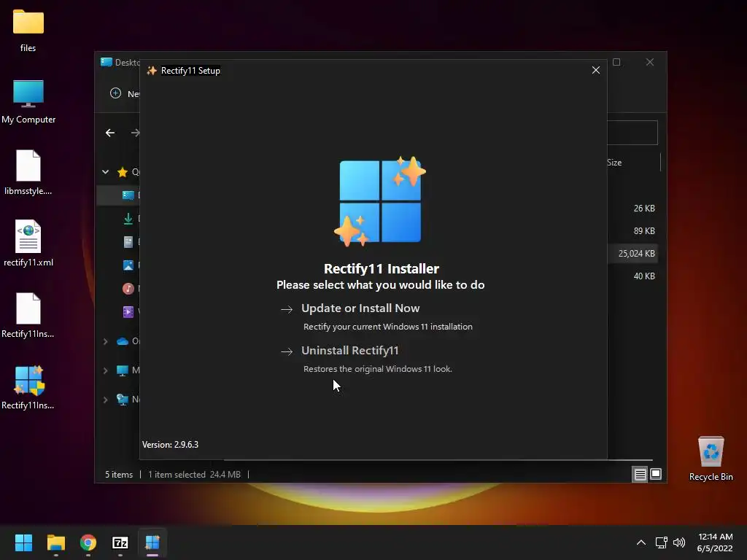Open the Windows Start menu
Screen dimensions: 747x560
click(23, 542)
